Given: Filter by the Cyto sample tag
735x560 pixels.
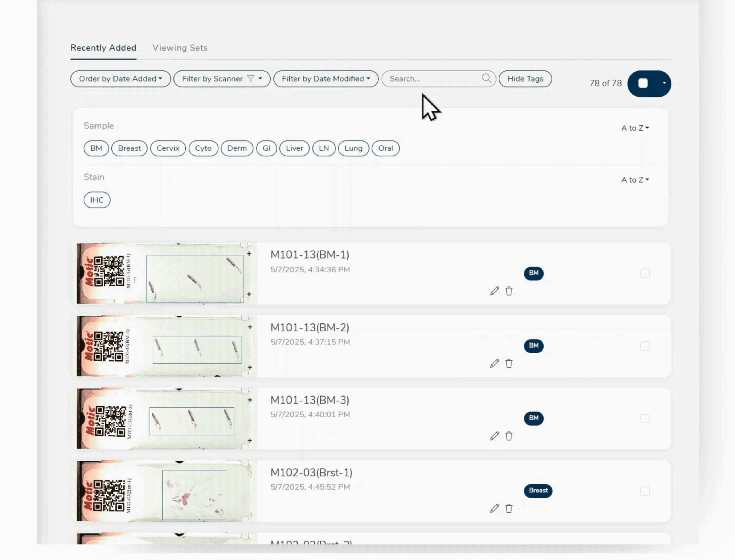Looking at the screenshot, I should (203, 148).
